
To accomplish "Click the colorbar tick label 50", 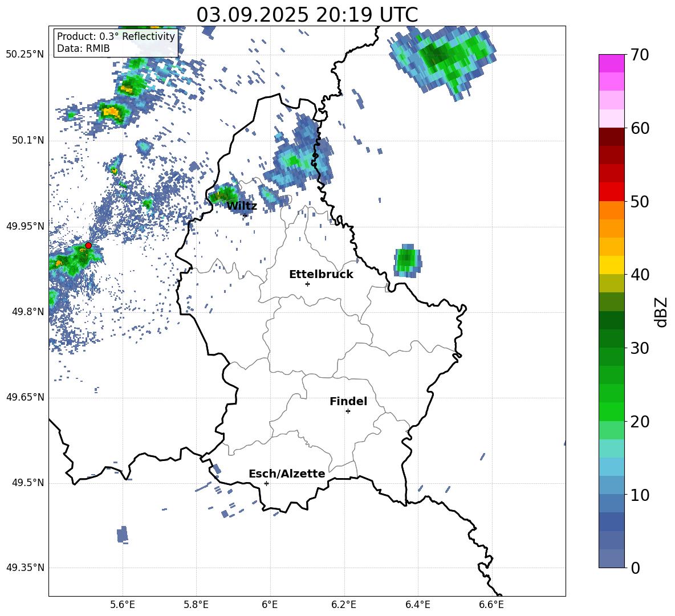I will (x=640, y=202).
